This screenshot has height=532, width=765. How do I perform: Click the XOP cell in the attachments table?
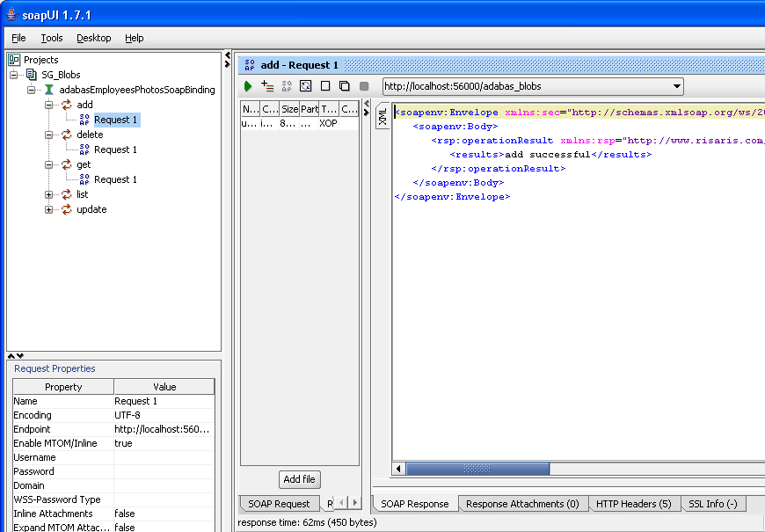(x=329, y=123)
